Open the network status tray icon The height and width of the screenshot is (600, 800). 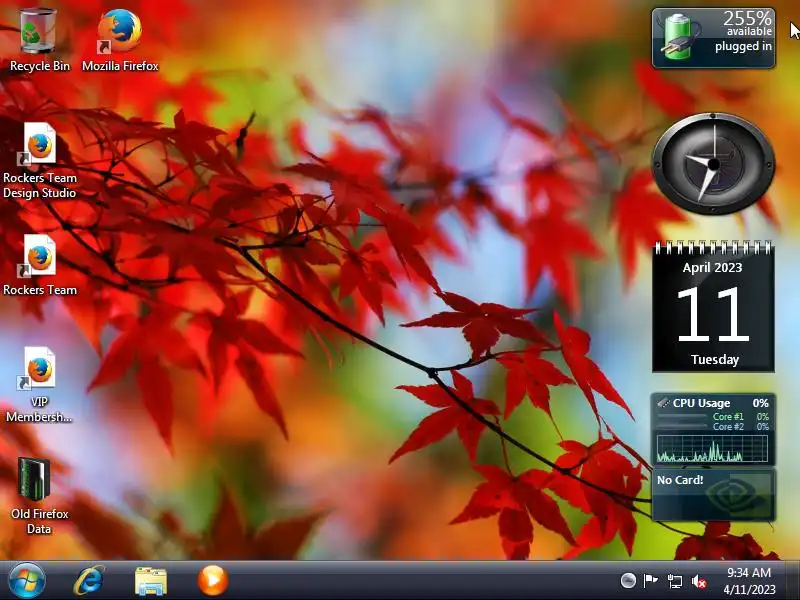(674, 581)
